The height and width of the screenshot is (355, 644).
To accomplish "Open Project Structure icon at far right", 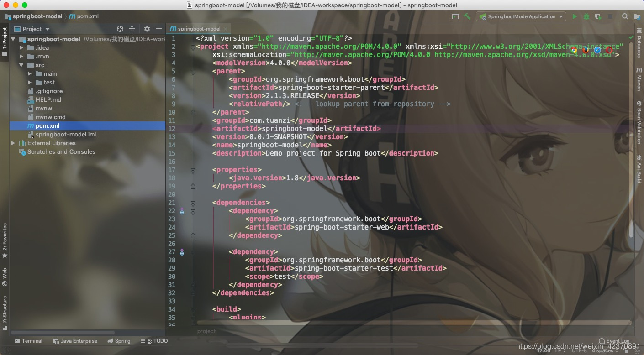I will (637, 16).
